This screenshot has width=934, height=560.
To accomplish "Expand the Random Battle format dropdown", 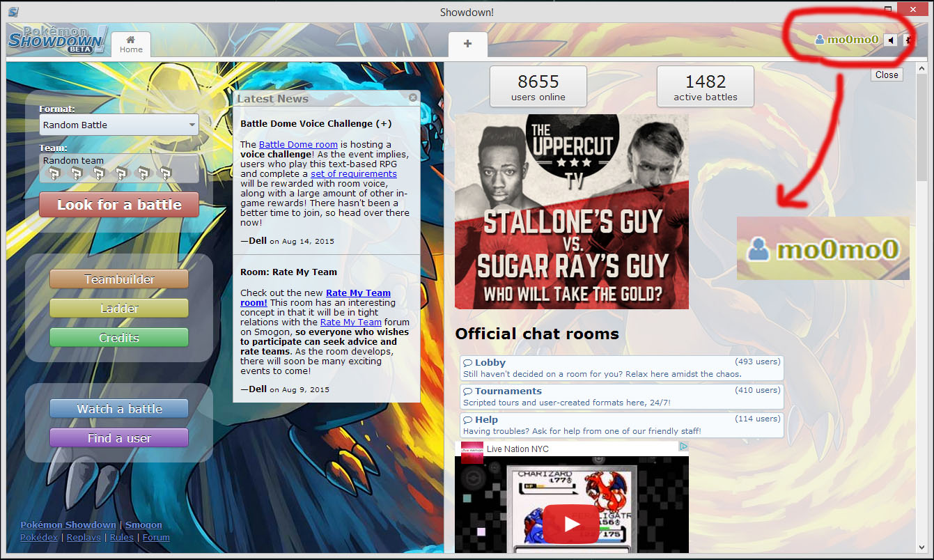I will (119, 125).
